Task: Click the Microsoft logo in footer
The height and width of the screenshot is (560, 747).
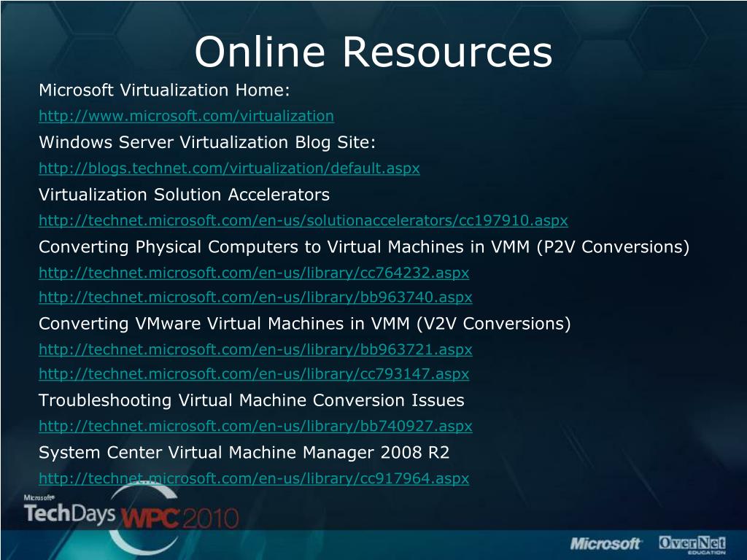Action: (605, 543)
